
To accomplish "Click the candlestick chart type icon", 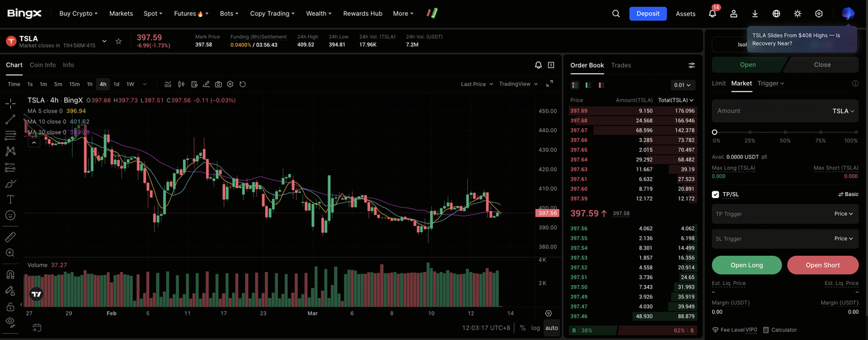I will 181,84.
